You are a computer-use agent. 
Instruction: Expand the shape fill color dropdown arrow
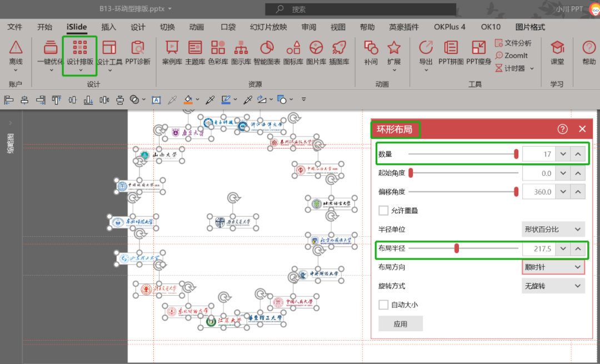tap(197, 99)
